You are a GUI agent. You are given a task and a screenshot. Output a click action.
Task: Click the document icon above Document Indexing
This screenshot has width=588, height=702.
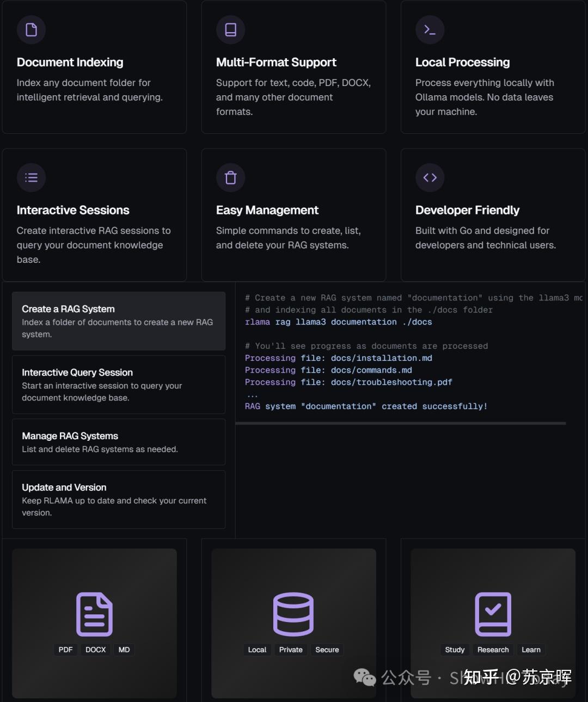tap(31, 30)
